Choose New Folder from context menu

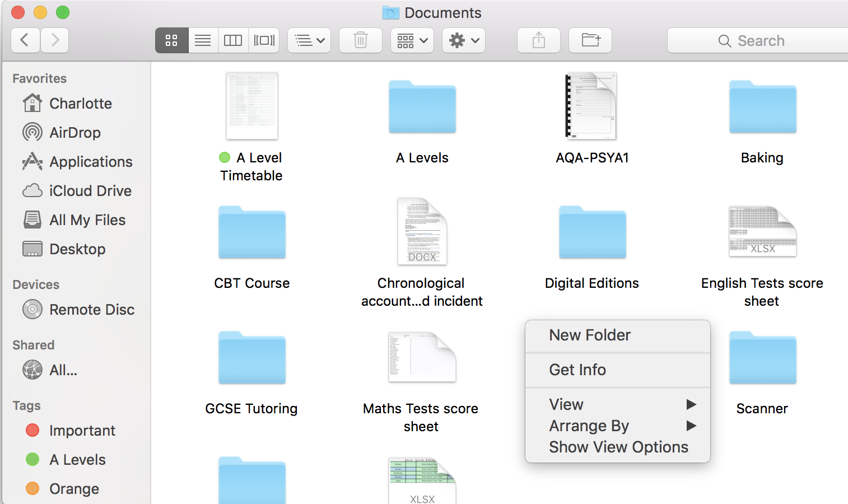(x=618, y=335)
